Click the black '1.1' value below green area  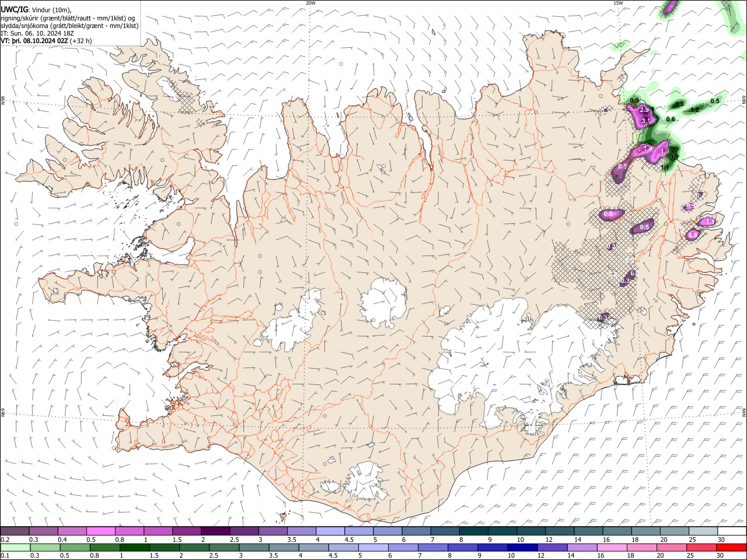[665, 167]
